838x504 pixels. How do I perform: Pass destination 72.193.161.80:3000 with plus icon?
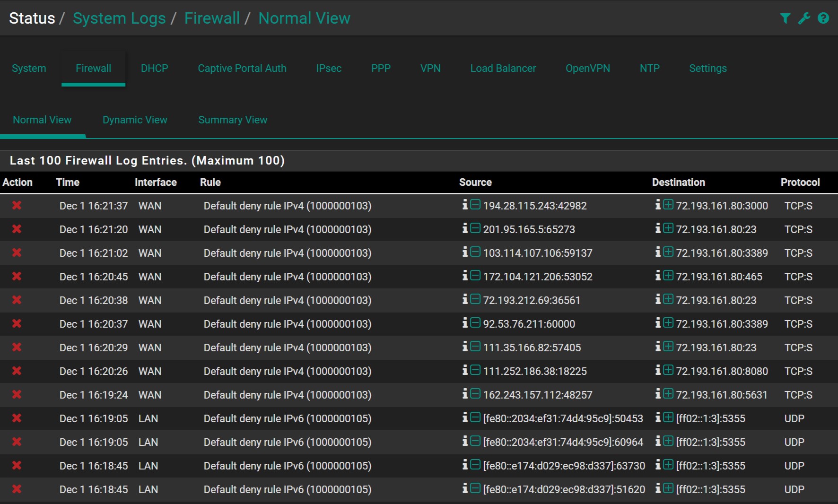pyautogui.click(x=668, y=205)
